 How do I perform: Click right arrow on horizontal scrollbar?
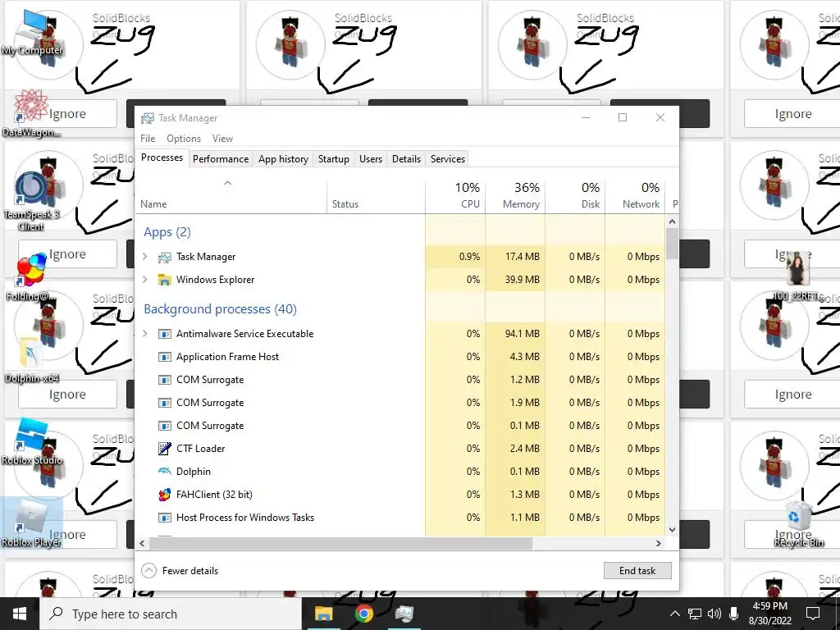[659, 543]
